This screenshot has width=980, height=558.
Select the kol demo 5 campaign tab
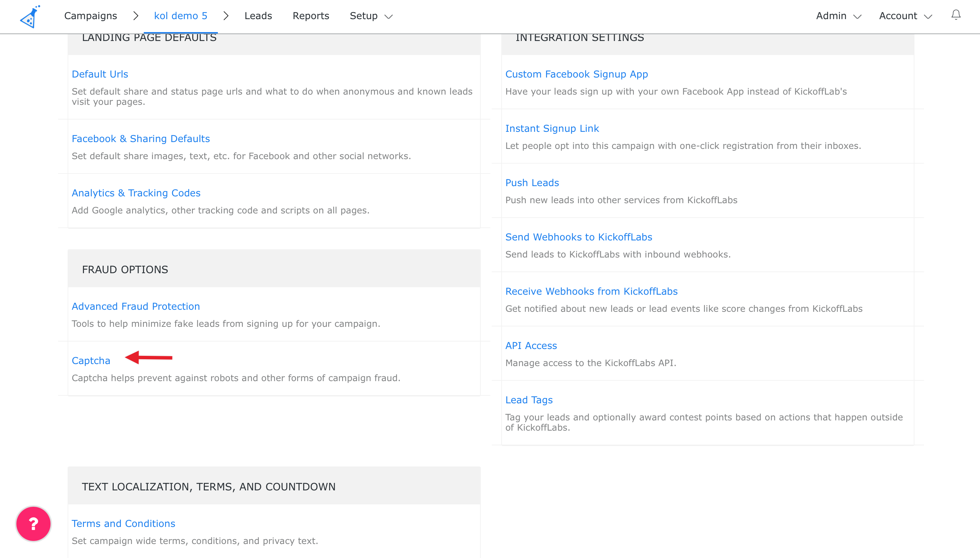pyautogui.click(x=180, y=16)
